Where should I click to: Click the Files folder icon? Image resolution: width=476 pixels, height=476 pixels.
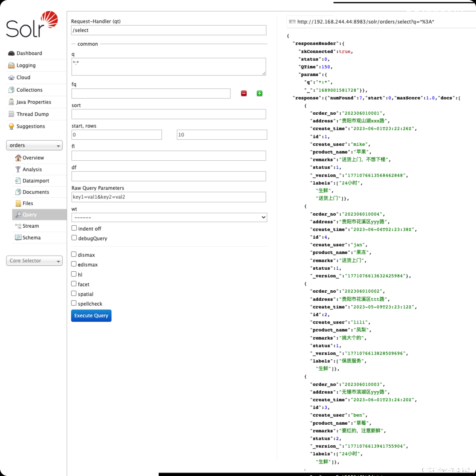click(x=18, y=203)
